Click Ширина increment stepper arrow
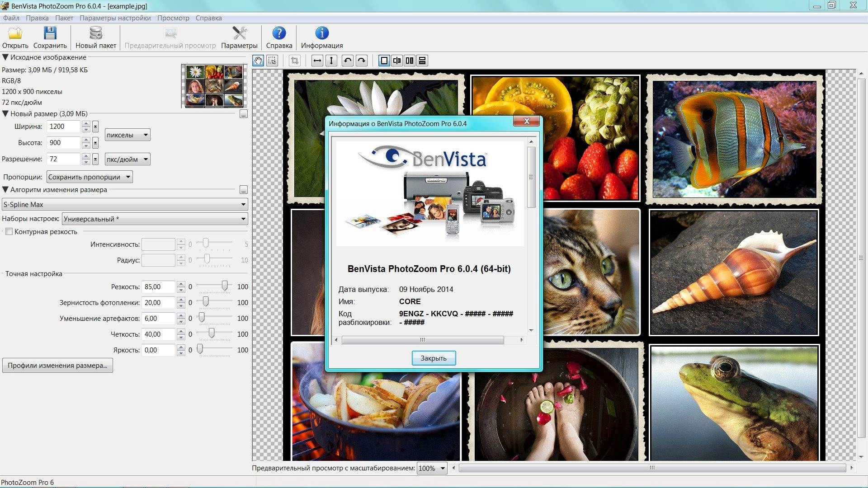This screenshot has width=868, height=488. [x=86, y=124]
